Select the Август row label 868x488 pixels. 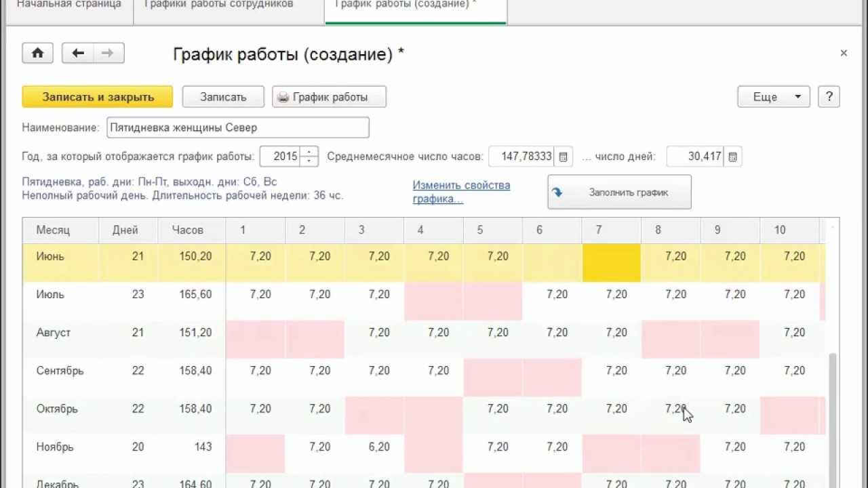pyautogui.click(x=54, y=332)
